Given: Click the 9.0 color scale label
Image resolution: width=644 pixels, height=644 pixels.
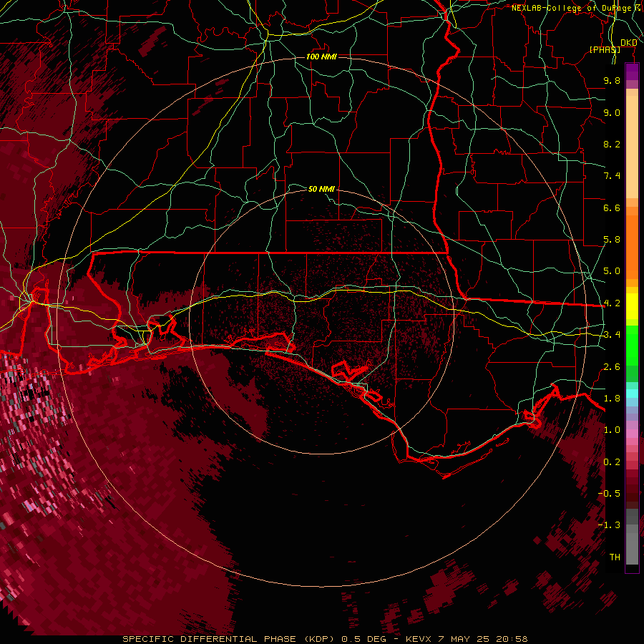Looking at the screenshot, I should [x=612, y=112].
